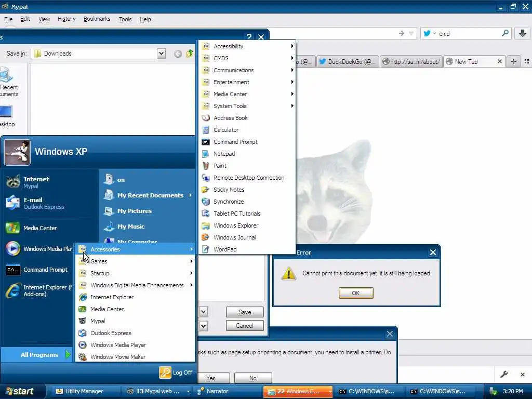The height and width of the screenshot is (399, 532).
Task: Click All Programs in Start menu
Action: coord(37,354)
